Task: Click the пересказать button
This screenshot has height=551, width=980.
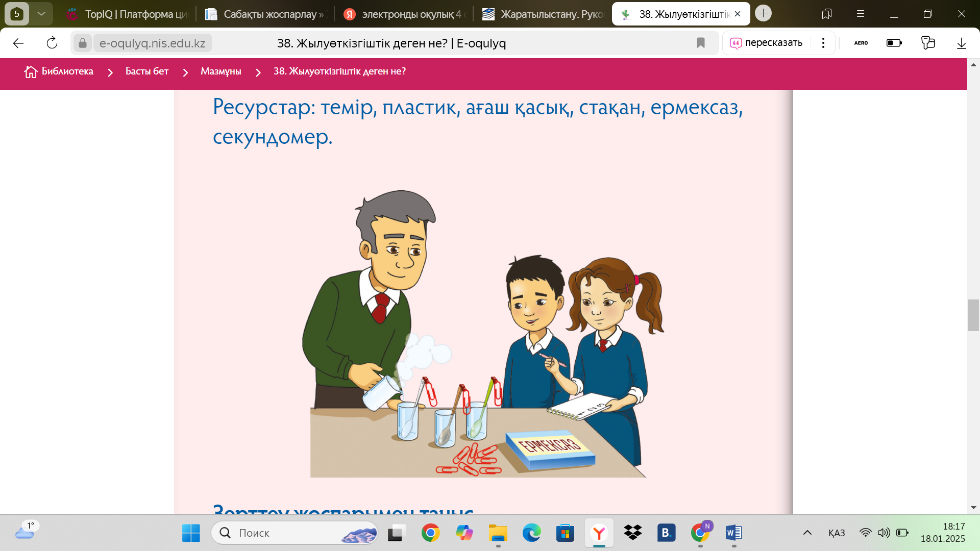Action: point(767,43)
